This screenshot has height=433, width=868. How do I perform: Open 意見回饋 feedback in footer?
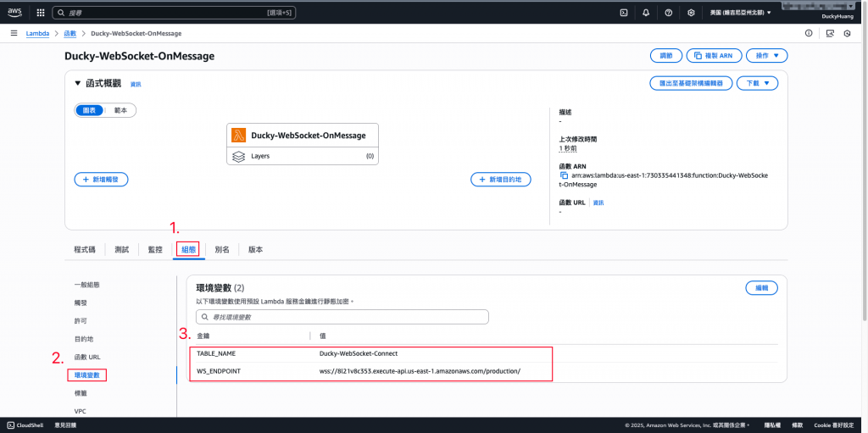(x=65, y=425)
